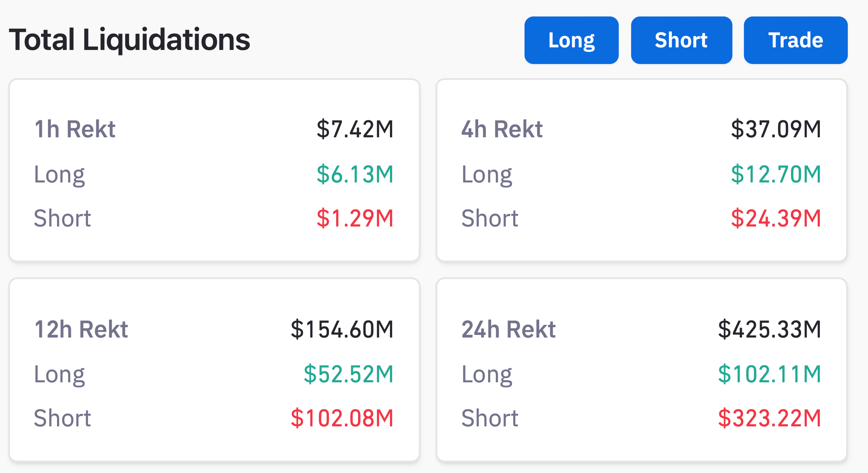The height and width of the screenshot is (473, 868).
Task: Click the 24h Short amount $323.22M
Action: tap(770, 418)
